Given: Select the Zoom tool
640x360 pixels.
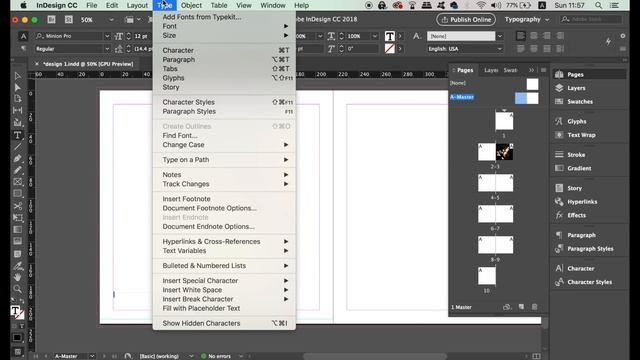Looking at the screenshot, I should (18, 289).
